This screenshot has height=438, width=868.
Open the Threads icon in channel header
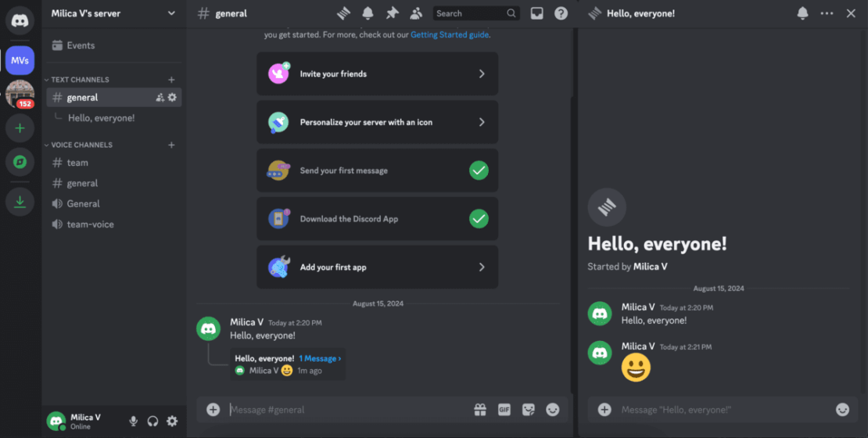pos(343,13)
